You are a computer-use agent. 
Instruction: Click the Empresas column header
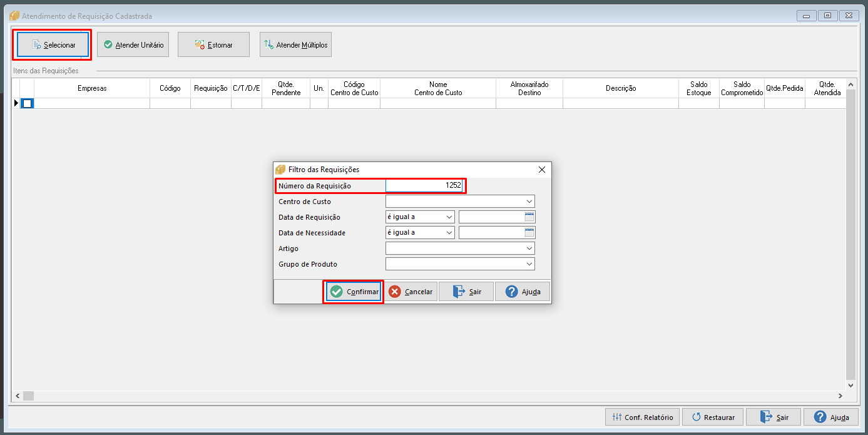92,88
